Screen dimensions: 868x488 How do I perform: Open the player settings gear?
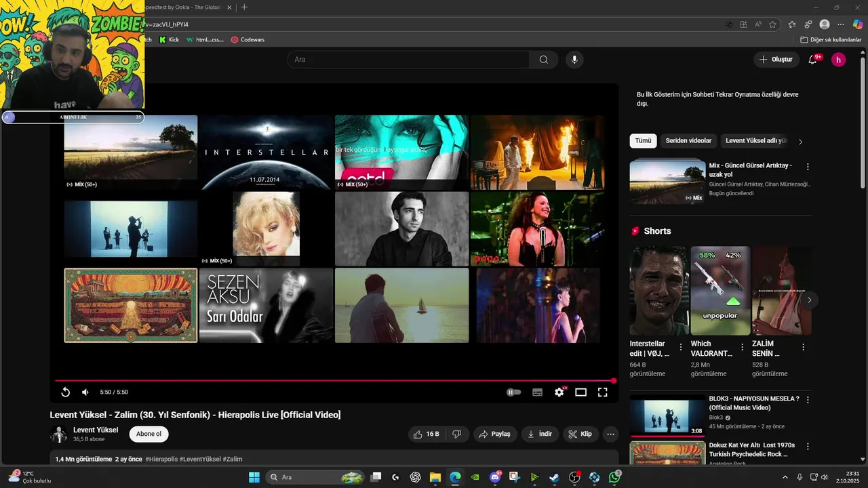click(x=559, y=392)
